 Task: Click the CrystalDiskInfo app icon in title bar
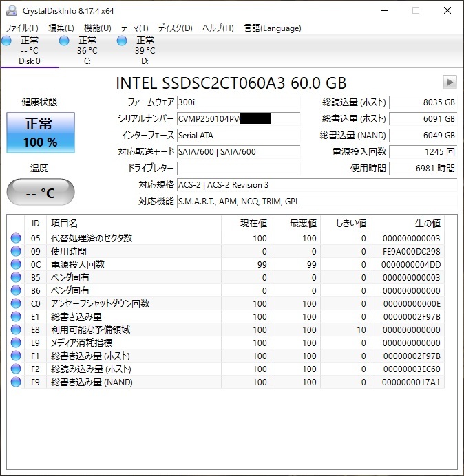click(12, 10)
